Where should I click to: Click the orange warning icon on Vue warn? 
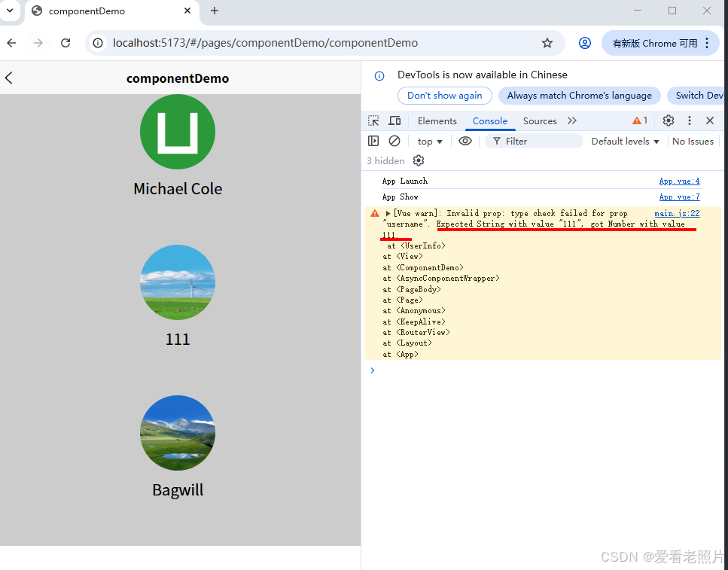tap(375, 213)
